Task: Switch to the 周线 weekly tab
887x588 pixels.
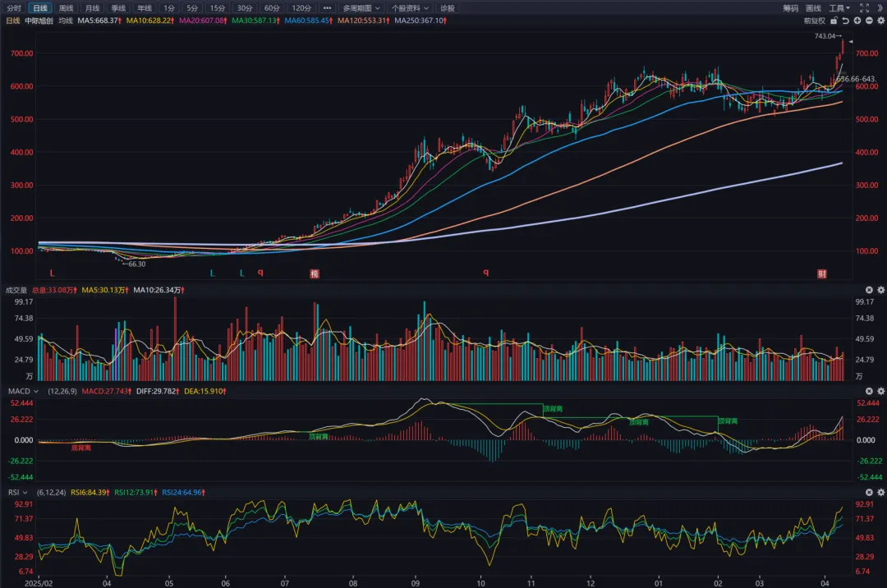Action: tap(67, 8)
